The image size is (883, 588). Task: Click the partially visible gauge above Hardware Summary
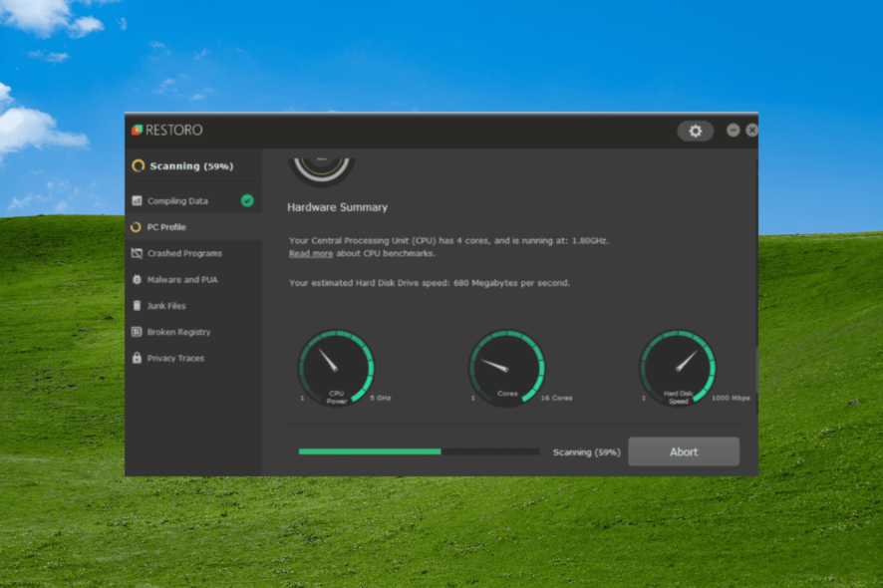coord(322,170)
